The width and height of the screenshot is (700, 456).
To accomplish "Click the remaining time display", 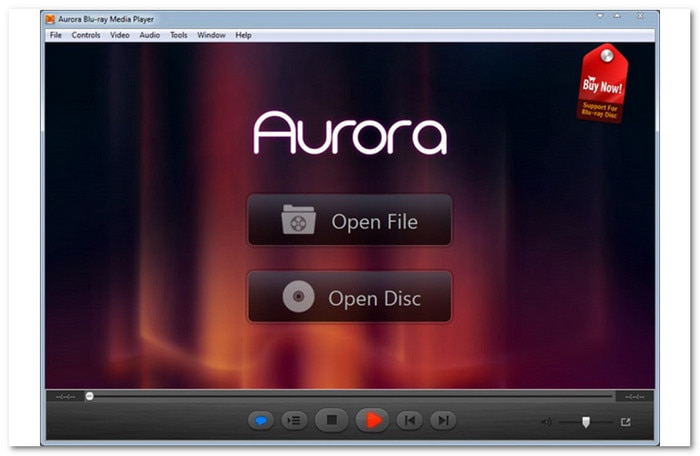I will [x=634, y=397].
